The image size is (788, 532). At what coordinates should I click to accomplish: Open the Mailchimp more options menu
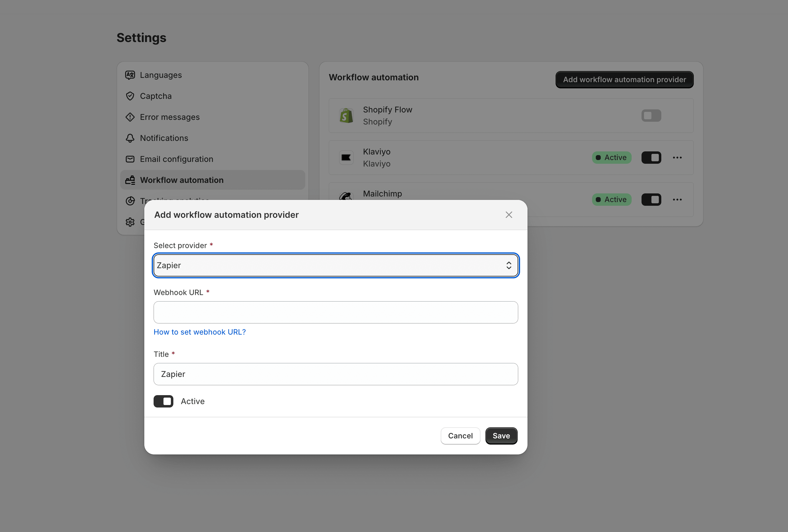click(677, 200)
